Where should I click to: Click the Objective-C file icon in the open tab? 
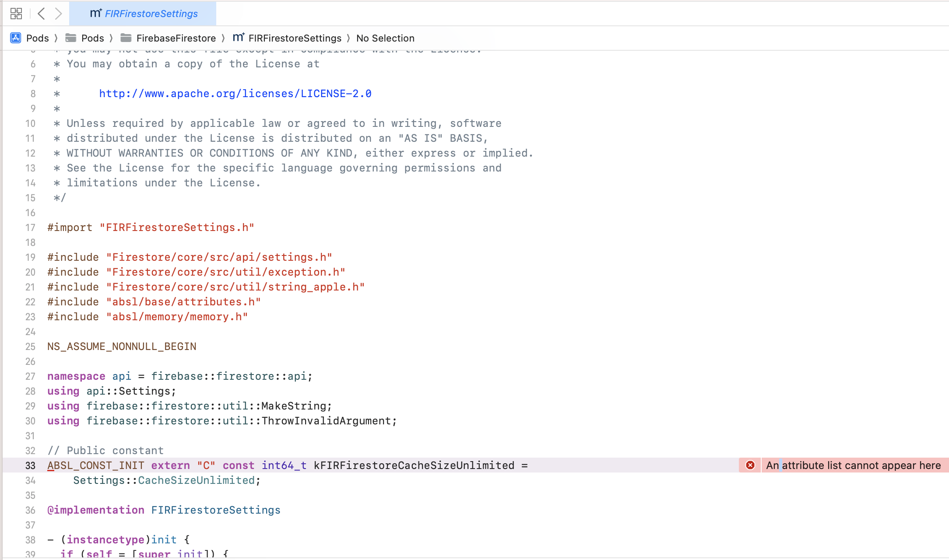95,13
